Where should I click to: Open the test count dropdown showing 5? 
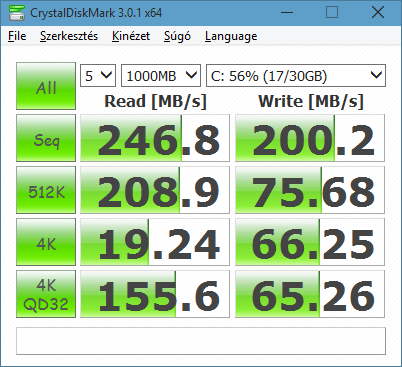(98, 76)
